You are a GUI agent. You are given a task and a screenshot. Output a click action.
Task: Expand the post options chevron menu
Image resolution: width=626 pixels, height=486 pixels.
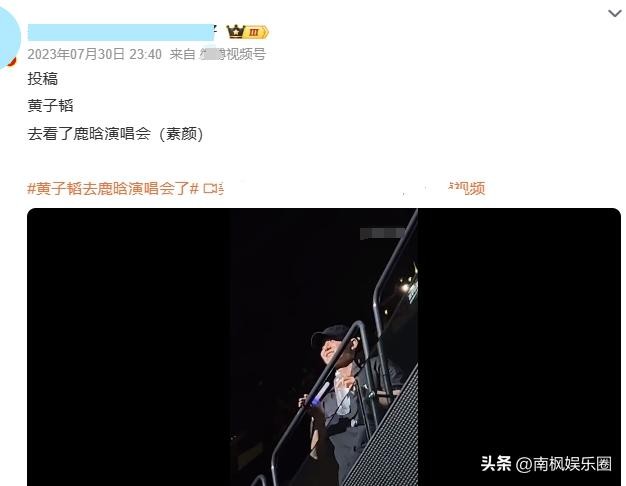(x=614, y=14)
